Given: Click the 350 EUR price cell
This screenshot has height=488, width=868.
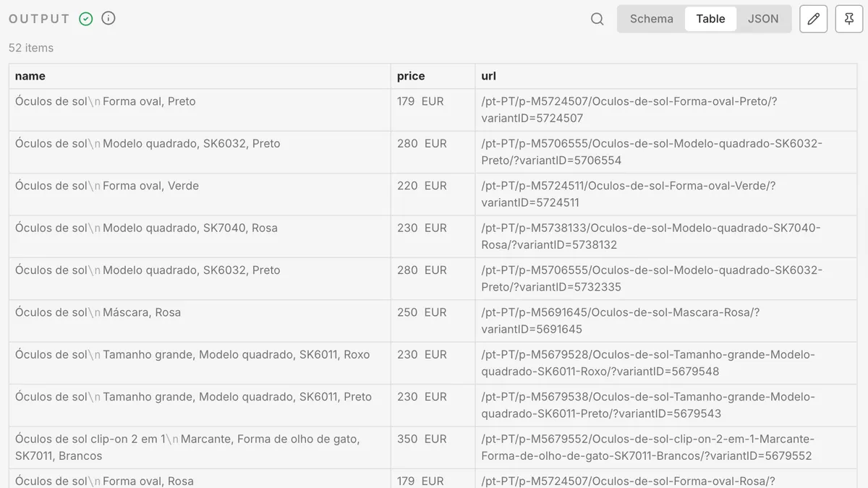Looking at the screenshot, I should coord(422,439).
